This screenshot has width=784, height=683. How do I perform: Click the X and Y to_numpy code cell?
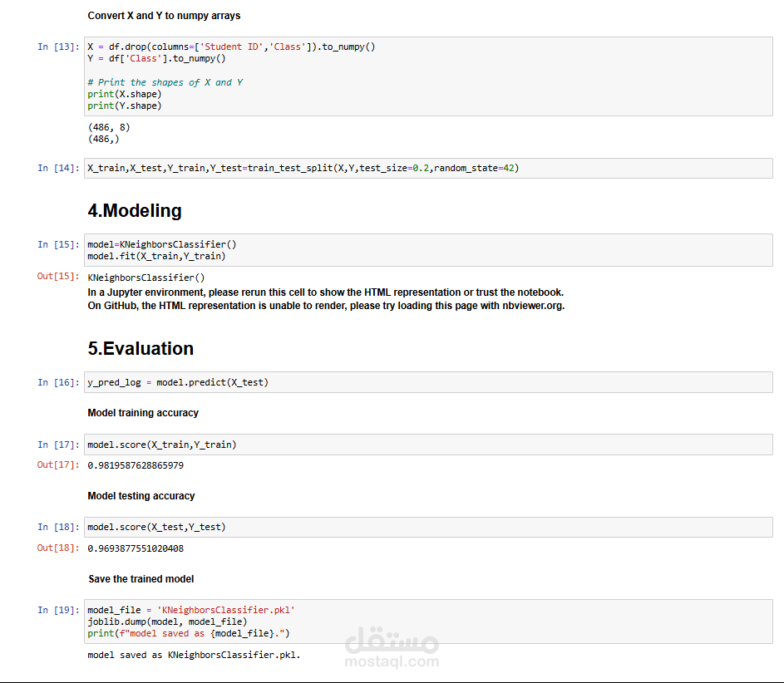[x=427, y=76]
